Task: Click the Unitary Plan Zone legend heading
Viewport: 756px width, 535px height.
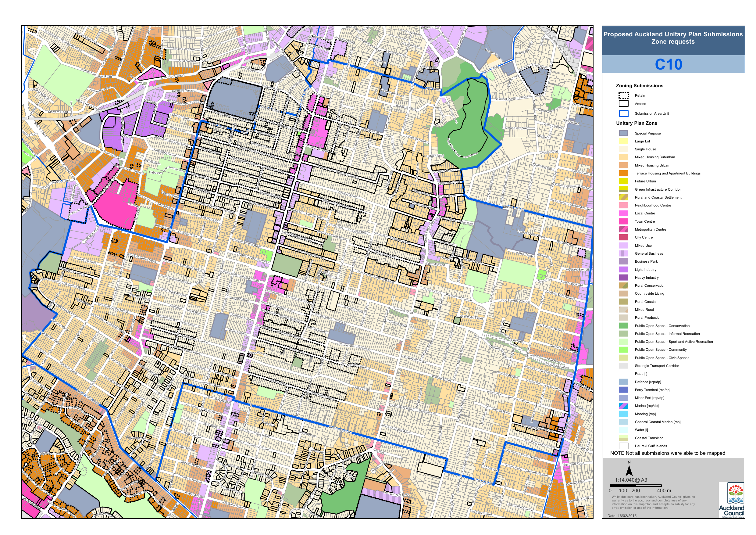Action: coord(637,123)
